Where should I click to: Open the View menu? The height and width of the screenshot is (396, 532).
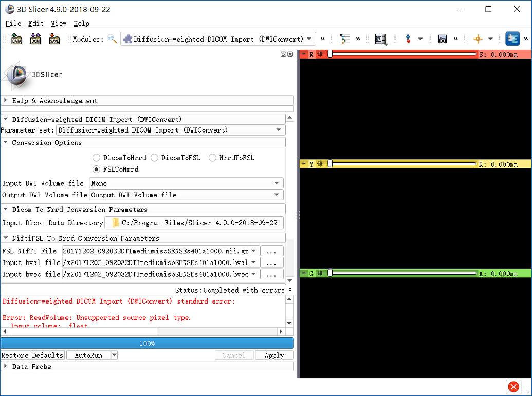click(59, 23)
